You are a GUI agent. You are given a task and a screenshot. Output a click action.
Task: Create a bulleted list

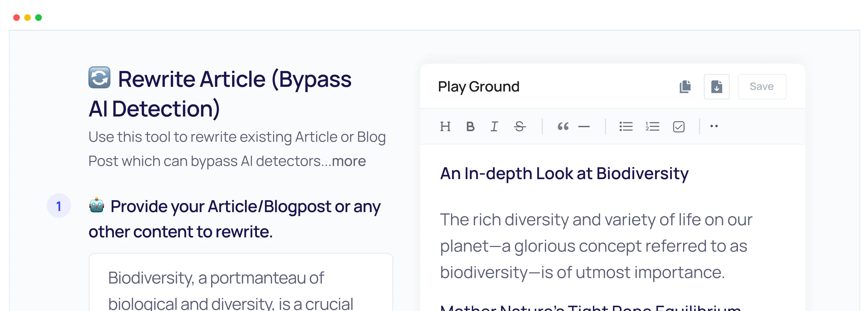626,126
